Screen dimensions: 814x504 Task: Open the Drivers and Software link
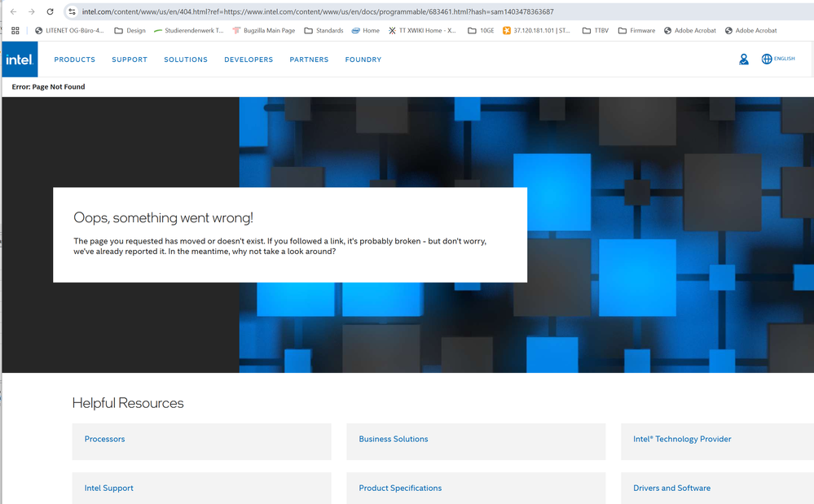point(671,488)
